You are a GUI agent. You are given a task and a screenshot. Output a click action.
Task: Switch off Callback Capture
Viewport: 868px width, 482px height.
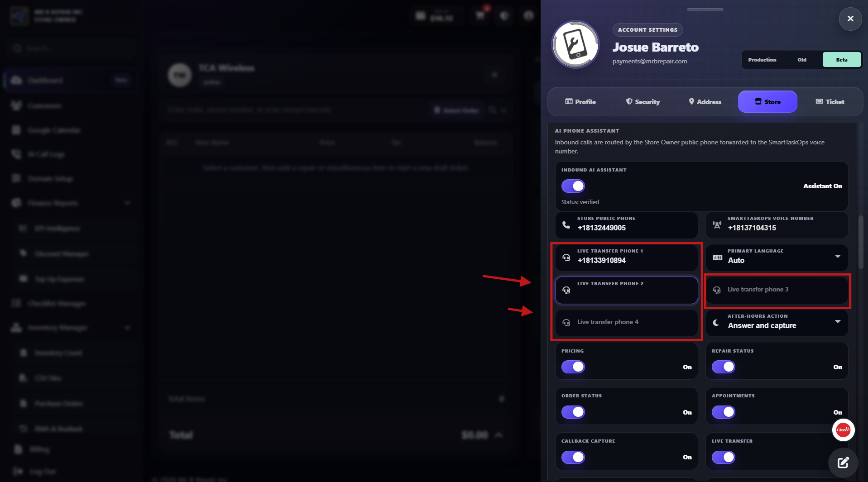pyautogui.click(x=573, y=457)
